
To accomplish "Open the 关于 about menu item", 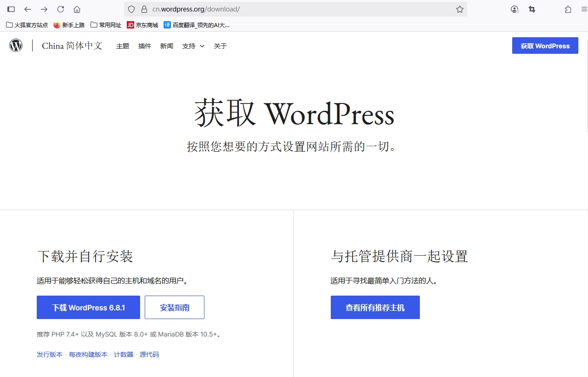I will (220, 46).
